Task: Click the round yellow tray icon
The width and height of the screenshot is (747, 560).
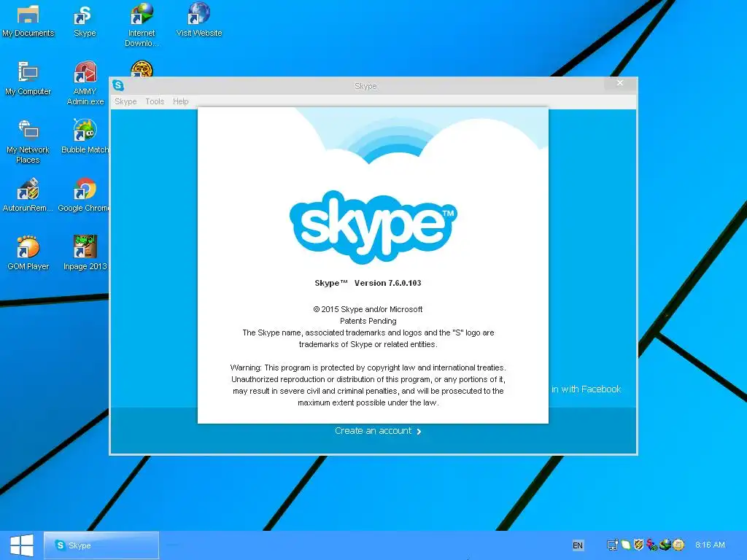Action: 678,544
